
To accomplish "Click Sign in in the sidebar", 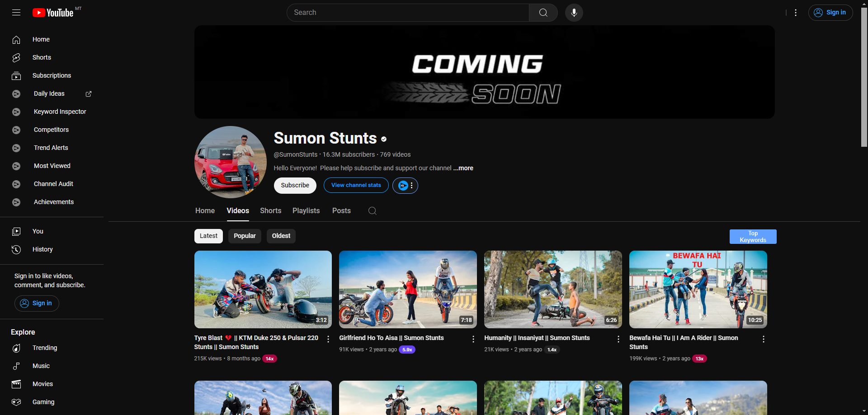I will click(37, 303).
